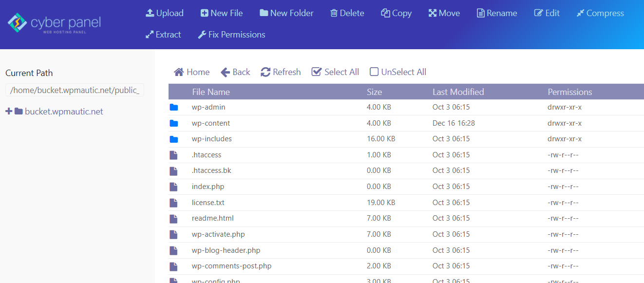This screenshot has height=283, width=644.
Task: Click the Compress button
Action: [600, 13]
